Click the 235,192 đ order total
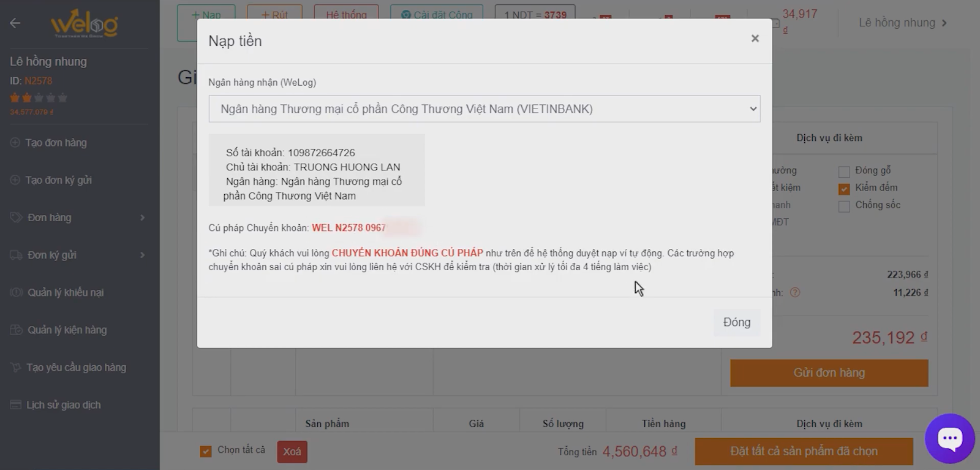This screenshot has width=980, height=470. point(889,338)
